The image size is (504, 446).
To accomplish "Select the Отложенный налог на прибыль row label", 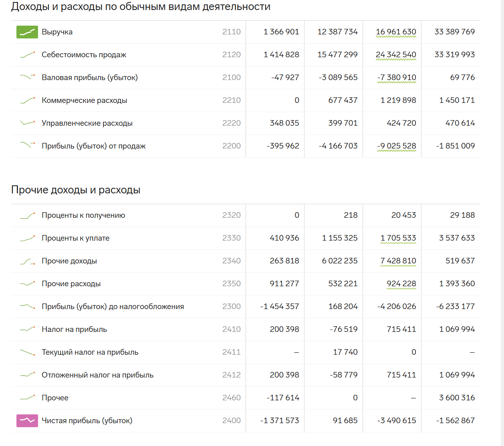I will pyautogui.click(x=97, y=375).
